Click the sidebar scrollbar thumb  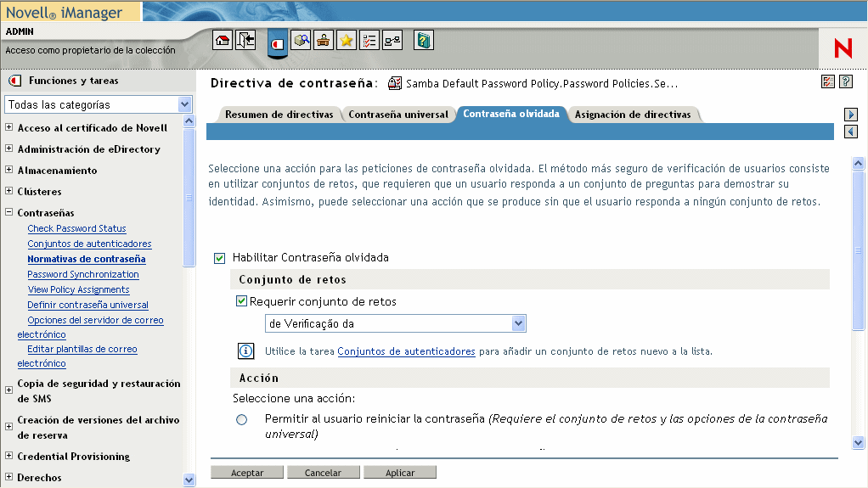tap(189, 197)
